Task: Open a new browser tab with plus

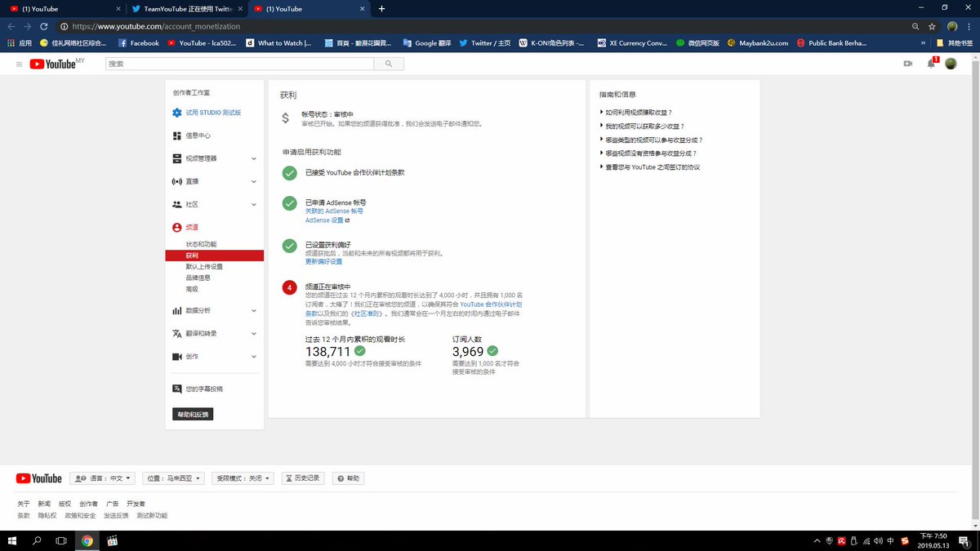Action: (x=381, y=9)
